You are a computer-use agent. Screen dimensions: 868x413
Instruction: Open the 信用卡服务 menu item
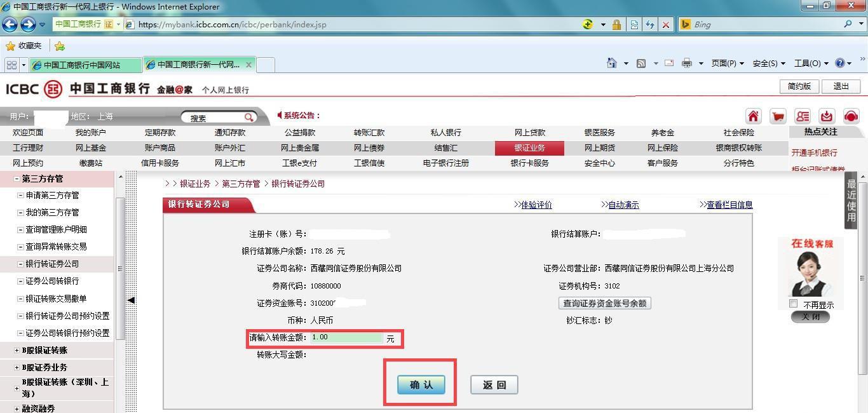pos(160,163)
